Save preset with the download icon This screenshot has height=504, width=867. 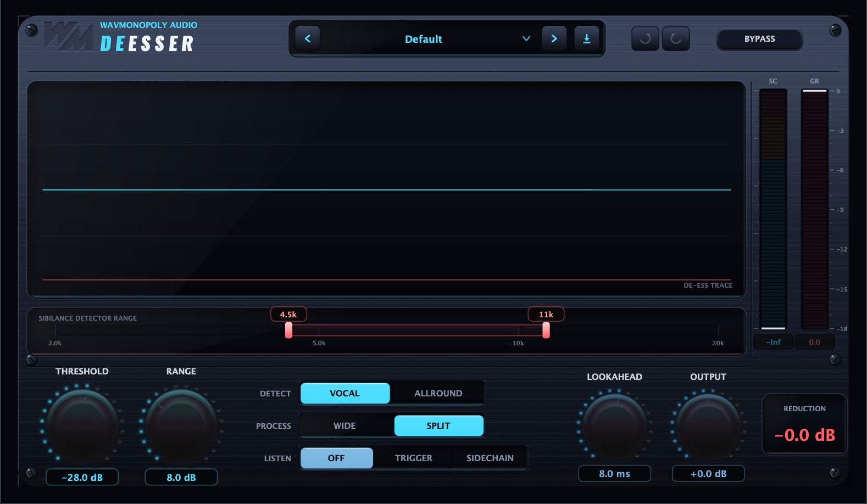pos(587,38)
